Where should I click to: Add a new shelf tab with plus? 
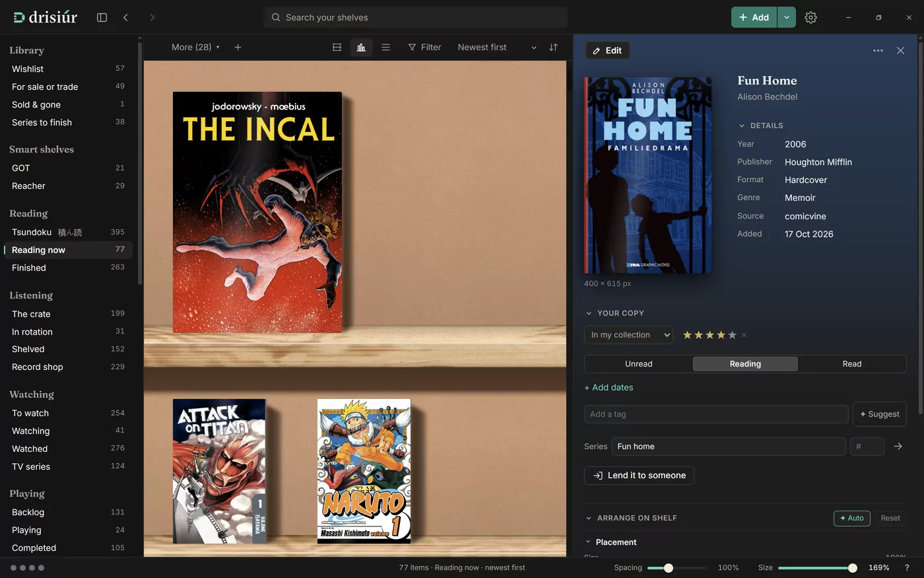[238, 47]
